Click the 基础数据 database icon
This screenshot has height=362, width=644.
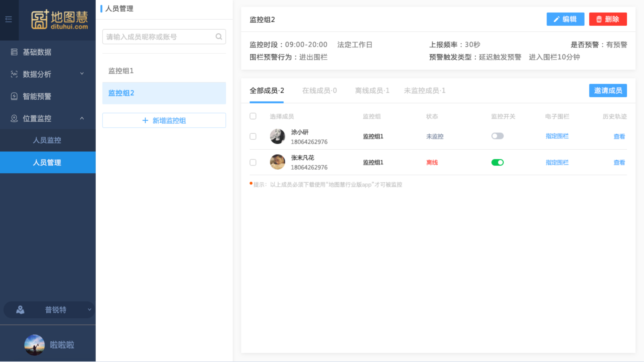pyautogui.click(x=14, y=52)
